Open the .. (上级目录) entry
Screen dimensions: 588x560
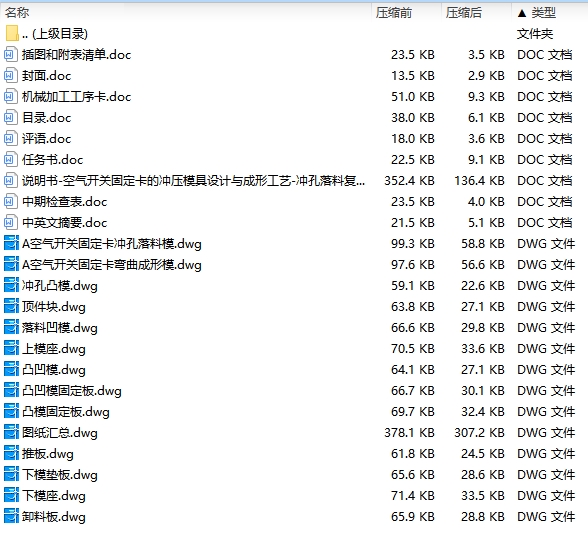[x=55, y=34]
